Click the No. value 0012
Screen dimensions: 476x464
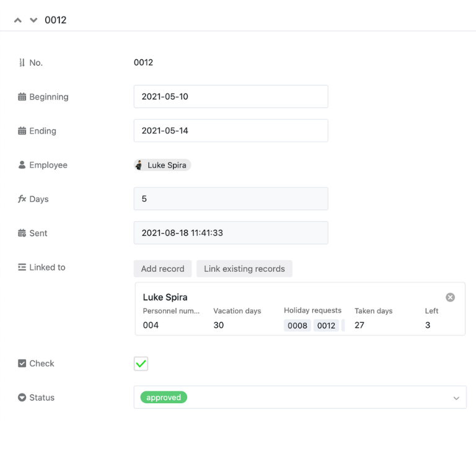[143, 63]
